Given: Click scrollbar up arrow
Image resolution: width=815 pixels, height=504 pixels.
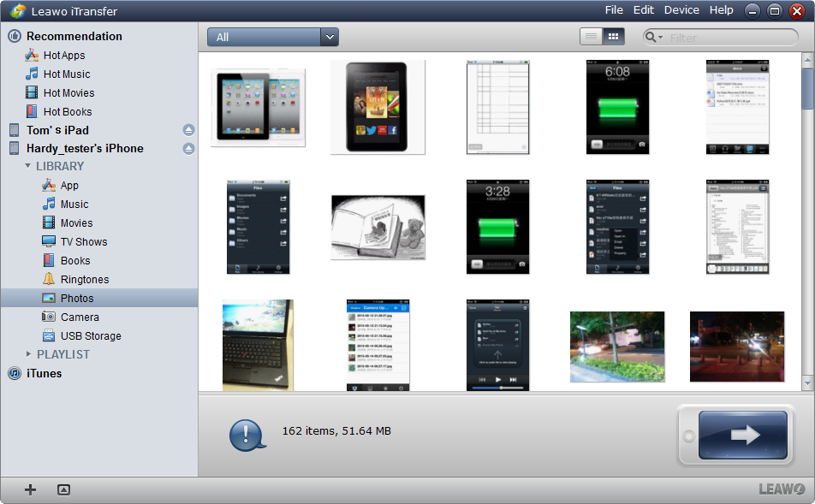Looking at the screenshot, I should tap(807, 59).
